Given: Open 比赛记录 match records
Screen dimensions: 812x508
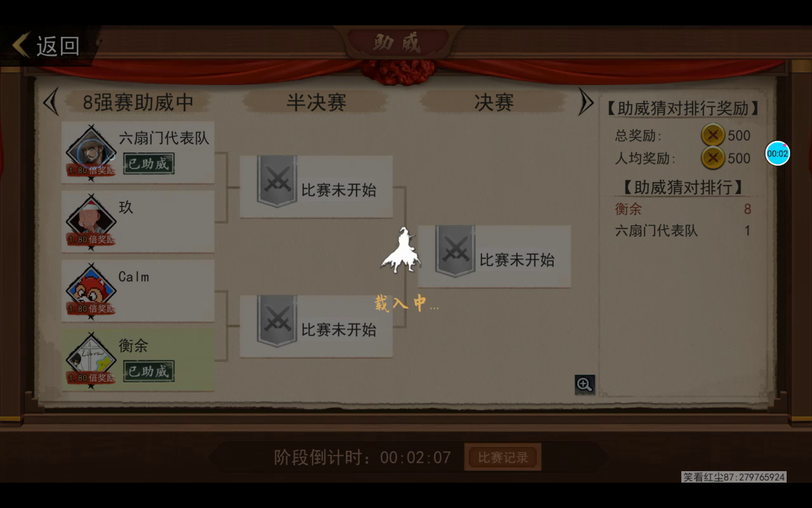Looking at the screenshot, I should (x=502, y=457).
